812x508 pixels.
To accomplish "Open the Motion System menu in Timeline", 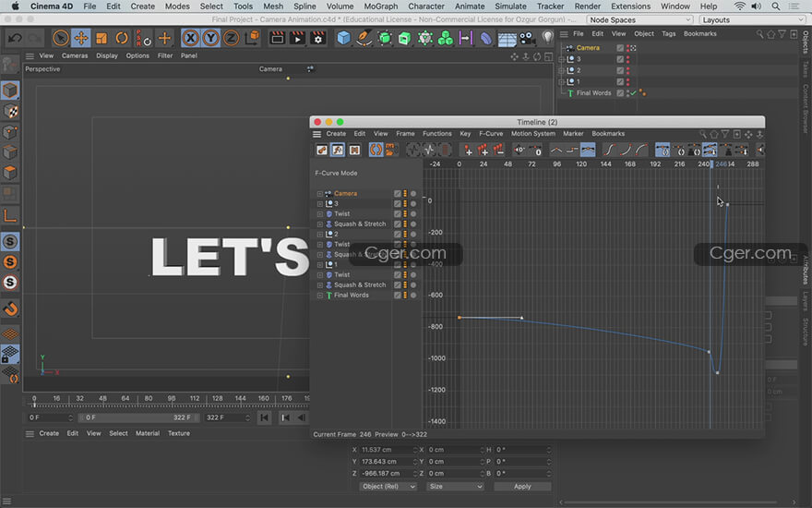I will click(x=533, y=134).
